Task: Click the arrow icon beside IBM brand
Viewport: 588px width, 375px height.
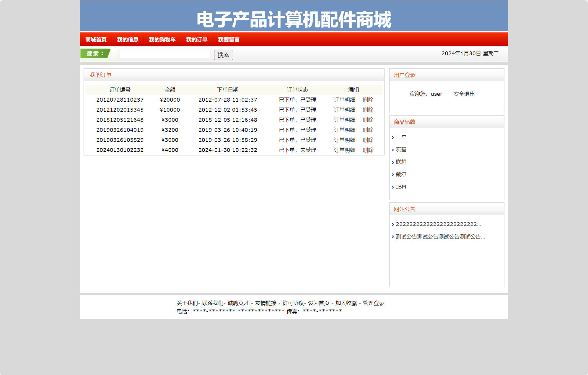Action: tap(393, 187)
